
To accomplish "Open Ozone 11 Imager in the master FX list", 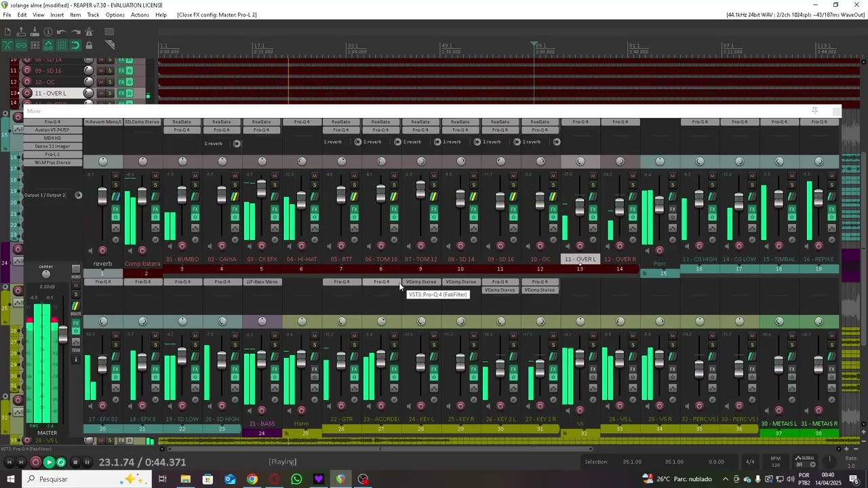I will (52, 146).
